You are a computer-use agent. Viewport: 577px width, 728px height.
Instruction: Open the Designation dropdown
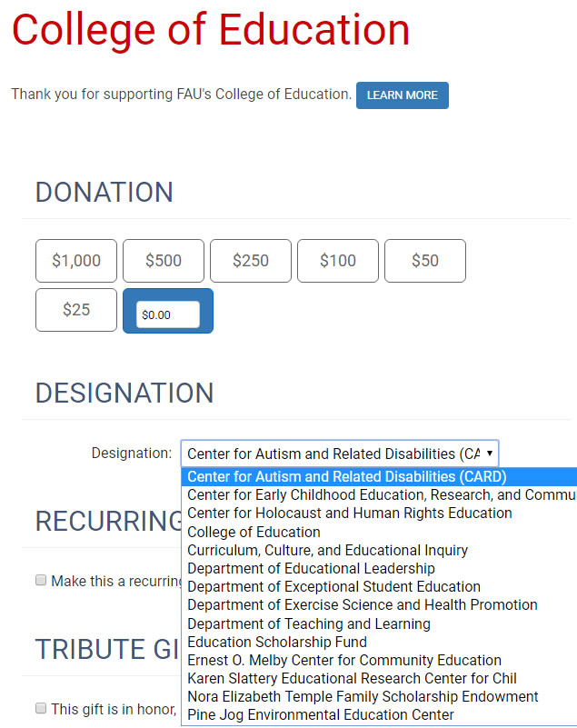click(x=340, y=453)
